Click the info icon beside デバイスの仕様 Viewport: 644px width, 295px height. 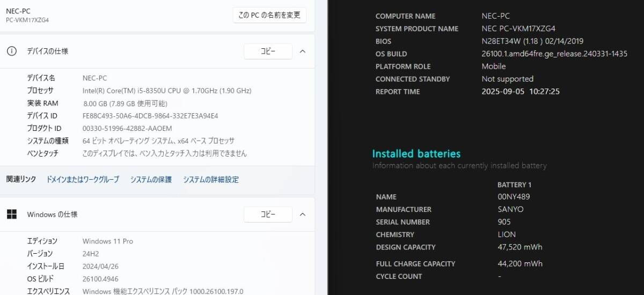(x=11, y=51)
